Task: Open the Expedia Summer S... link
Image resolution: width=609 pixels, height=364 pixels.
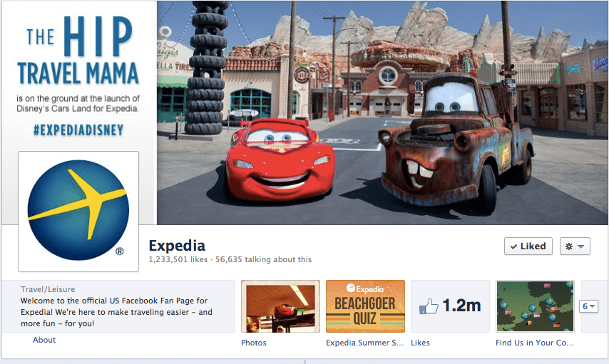Action: (x=364, y=343)
